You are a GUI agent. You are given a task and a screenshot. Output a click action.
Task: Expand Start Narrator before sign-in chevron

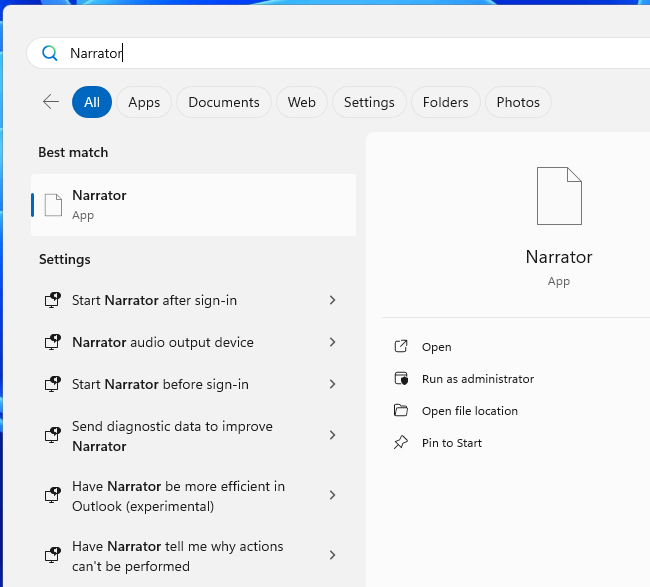point(332,384)
